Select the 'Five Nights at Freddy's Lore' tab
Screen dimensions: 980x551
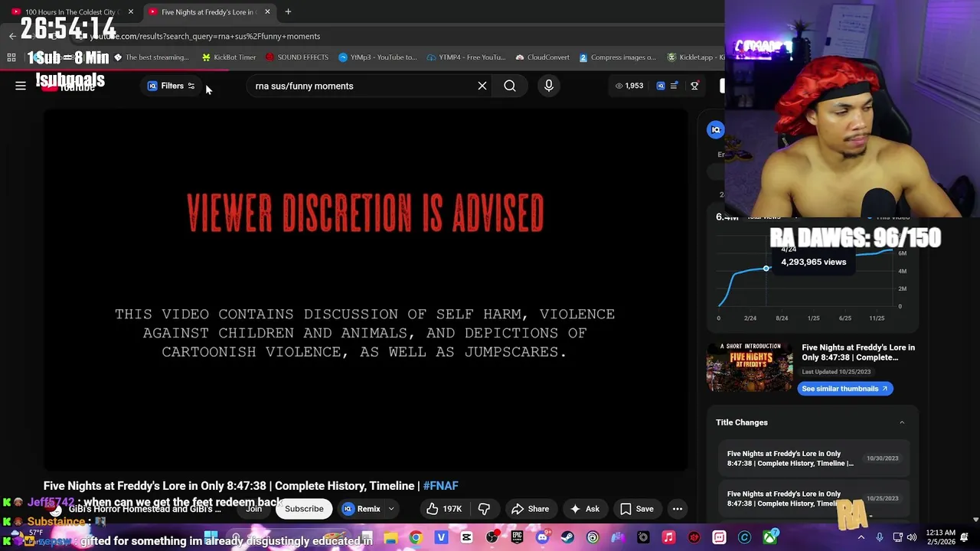pyautogui.click(x=208, y=11)
